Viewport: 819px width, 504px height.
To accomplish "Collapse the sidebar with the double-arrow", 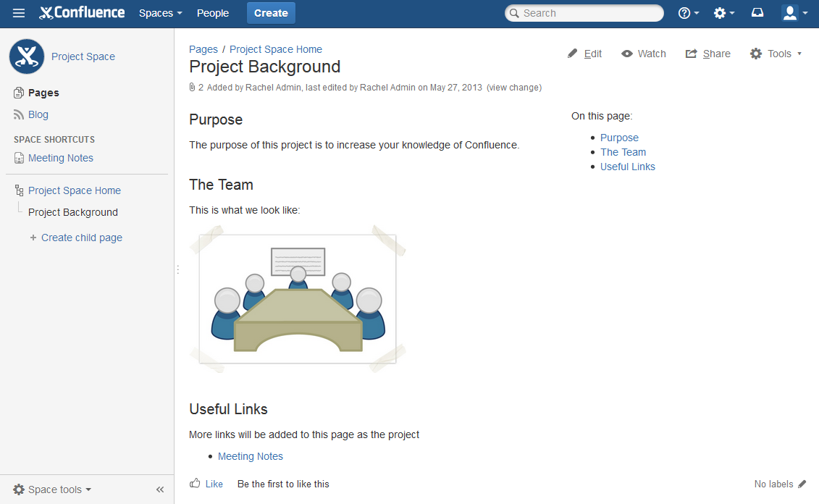I will point(160,490).
